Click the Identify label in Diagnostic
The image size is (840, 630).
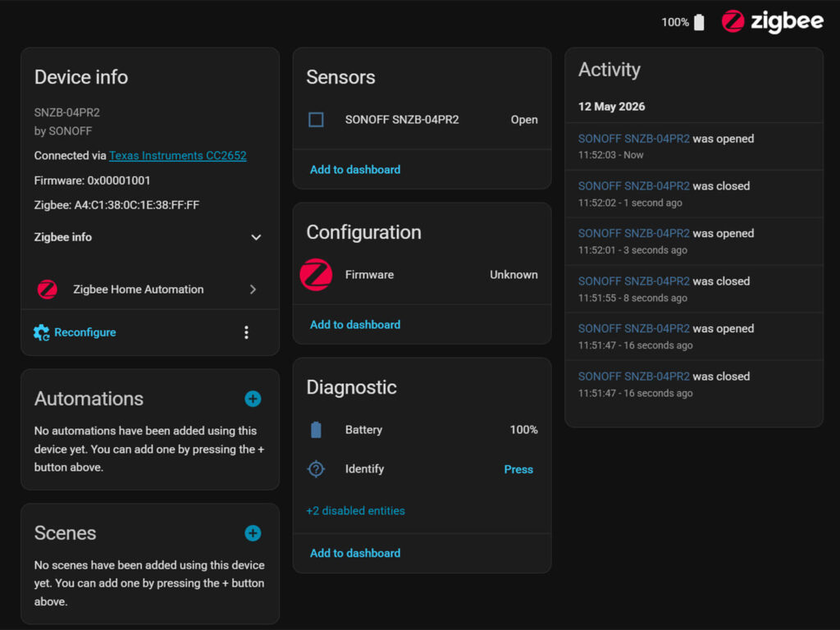click(x=364, y=468)
